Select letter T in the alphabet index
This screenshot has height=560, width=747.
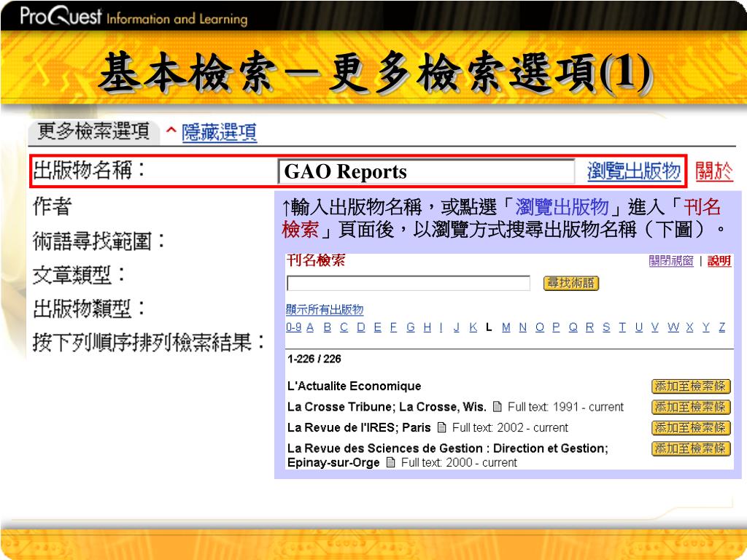[622, 327]
